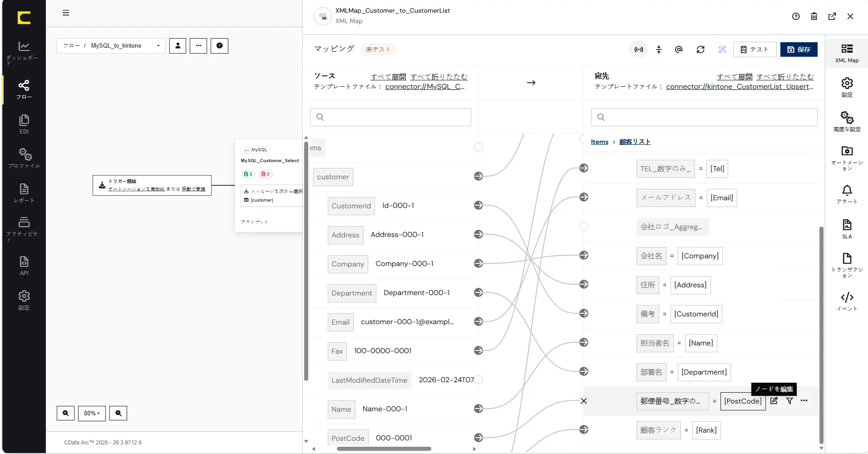Click the 保存 save button

tap(799, 49)
